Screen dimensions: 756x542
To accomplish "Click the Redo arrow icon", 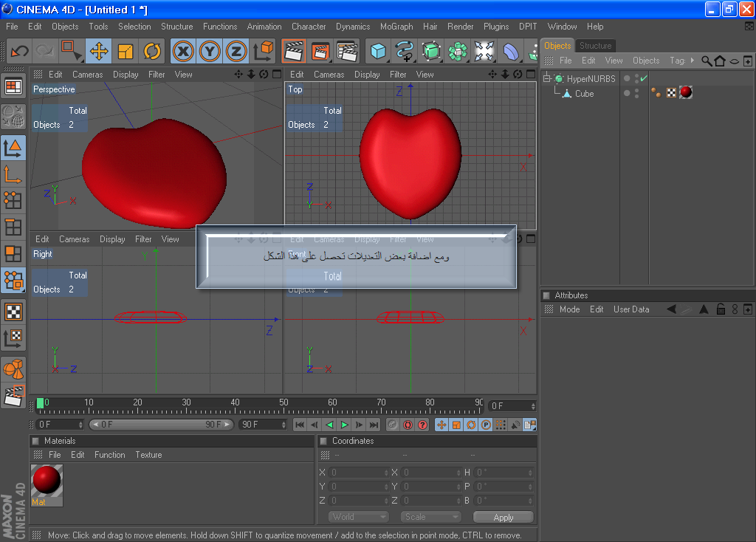I will click(45, 51).
